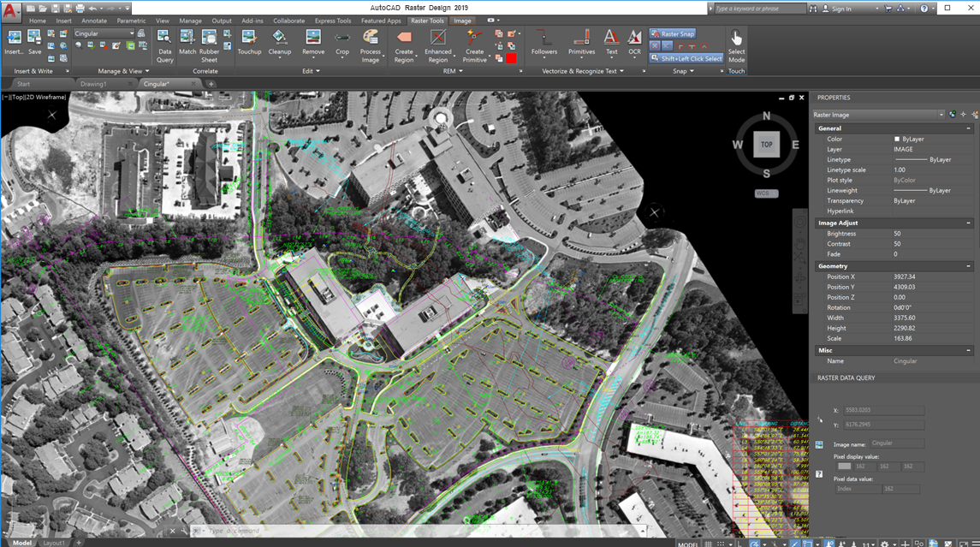980x547 pixels.
Task: Switch to the Annotate ribbon tab
Action: (94, 21)
